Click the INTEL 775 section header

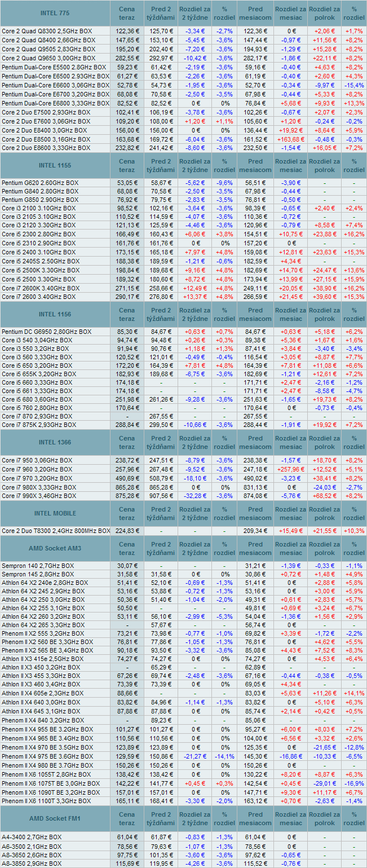click(x=55, y=13)
